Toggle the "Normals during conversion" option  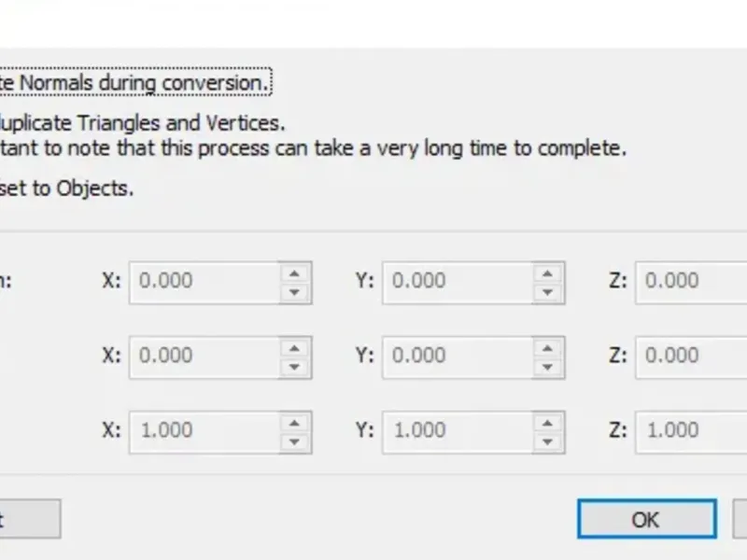click(x=131, y=82)
